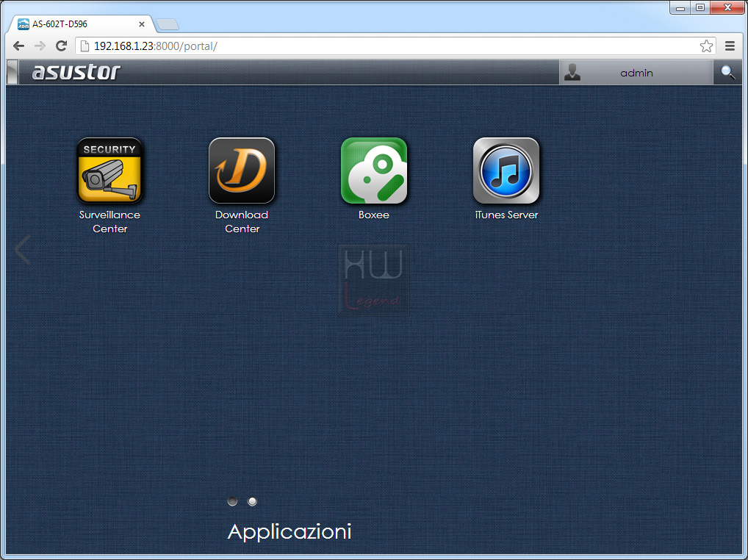The height and width of the screenshot is (560, 748).
Task: Click the Surveillance Center label
Action: [109, 221]
